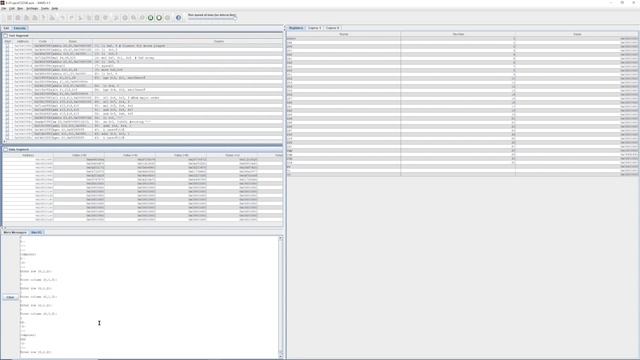This screenshot has height=360, width=640.
Task: Click the Text Segment window icon
Action: coord(6,36)
